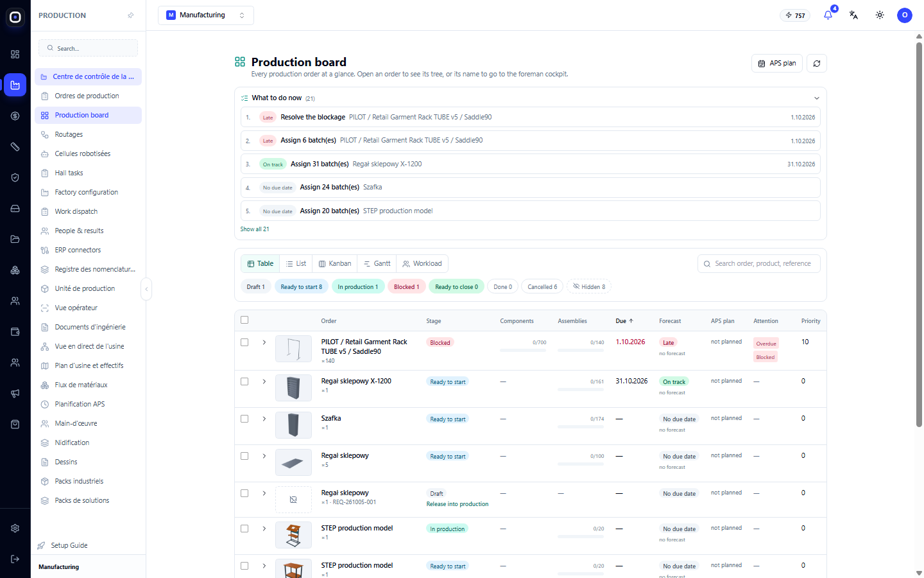
Task: Open the dashboard grid icon in left rail
Action: (15, 55)
